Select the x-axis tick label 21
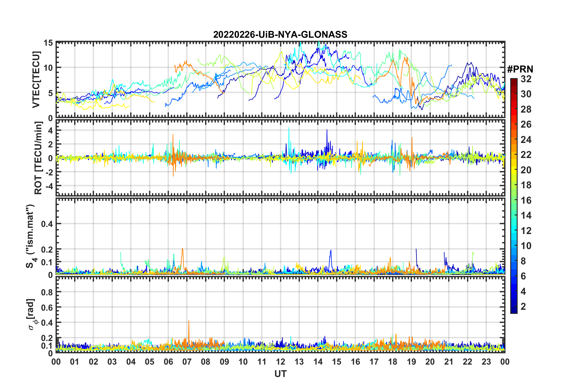This screenshot has height=392, width=561. point(449,362)
